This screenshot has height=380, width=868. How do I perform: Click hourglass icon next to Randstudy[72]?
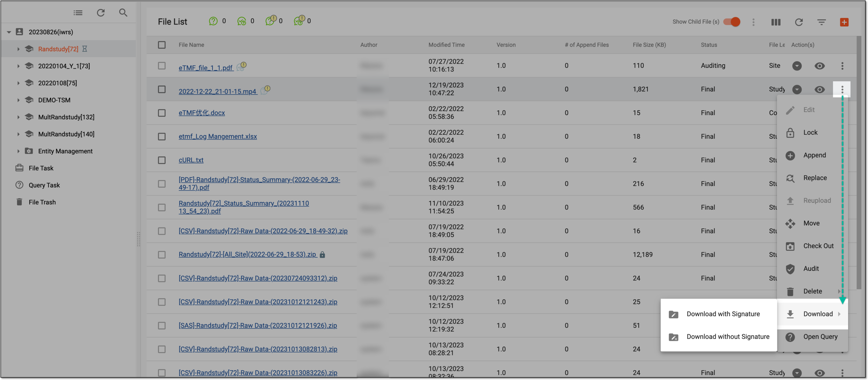[85, 49]
